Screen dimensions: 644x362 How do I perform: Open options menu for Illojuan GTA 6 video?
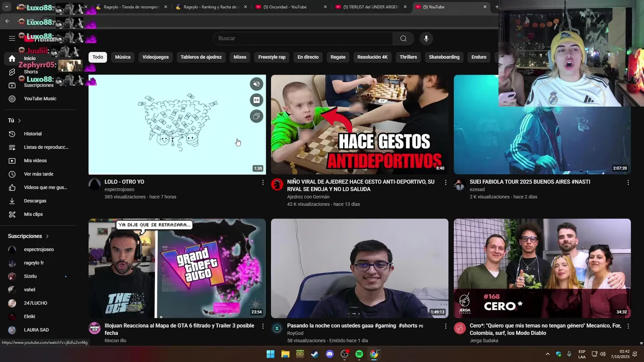pyautogui.click(x=263, y=326)
